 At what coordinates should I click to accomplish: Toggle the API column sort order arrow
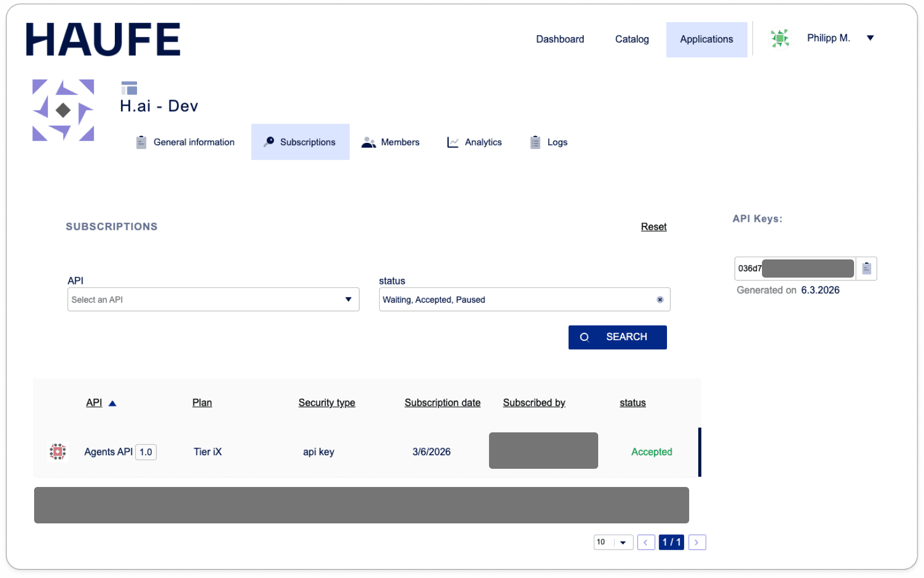[x=112, y=402]
